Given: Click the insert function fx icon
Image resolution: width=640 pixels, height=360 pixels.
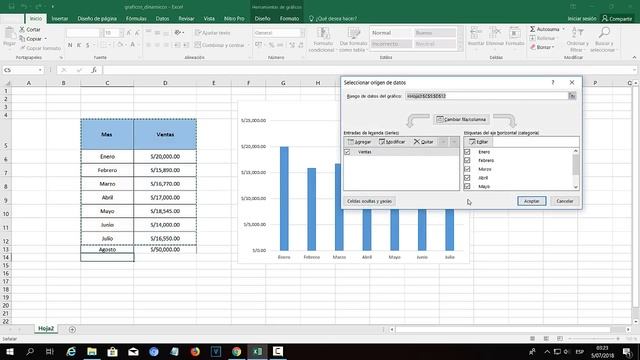Looking at the screenshot, I should [x=94, y=70].
